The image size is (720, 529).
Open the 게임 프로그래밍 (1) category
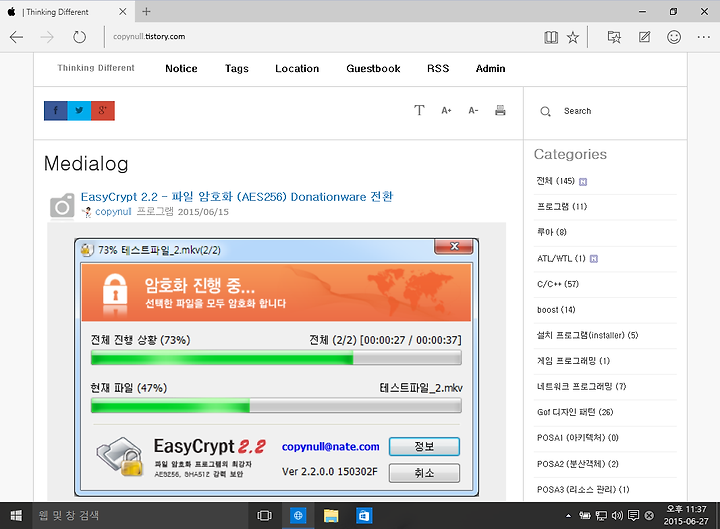coord(574,361)
